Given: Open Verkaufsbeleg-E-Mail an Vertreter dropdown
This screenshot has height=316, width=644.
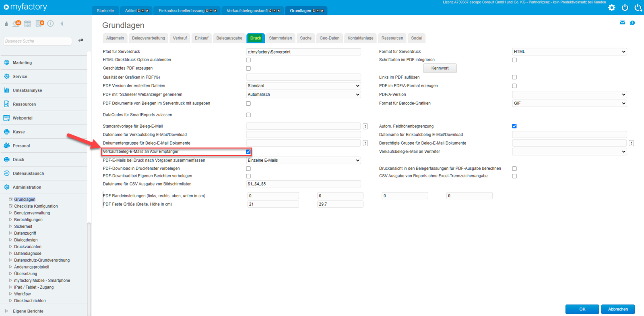Looking at the screenshot, I should coord(570,152).
